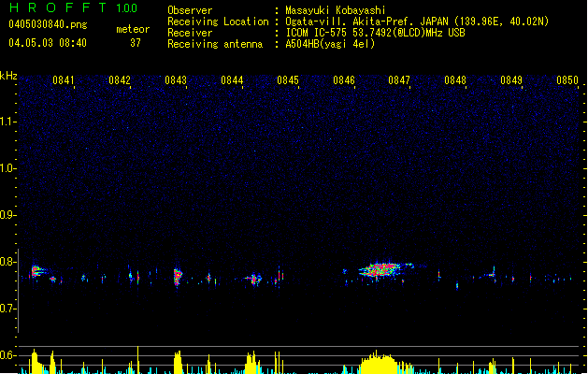Click the Observer label
This screenshot has width=588, height=374.
(190, 10)
